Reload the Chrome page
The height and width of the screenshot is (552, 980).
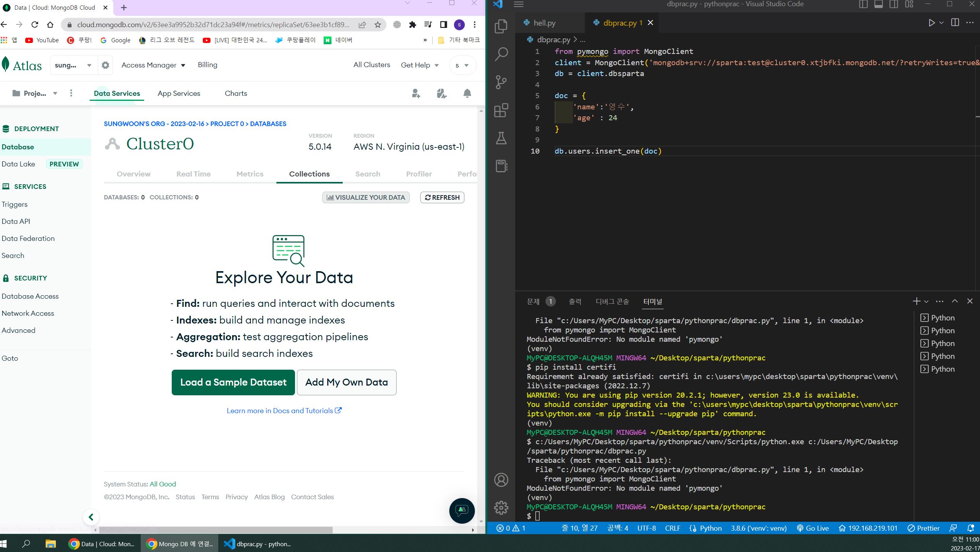click(x=35, y=25)
